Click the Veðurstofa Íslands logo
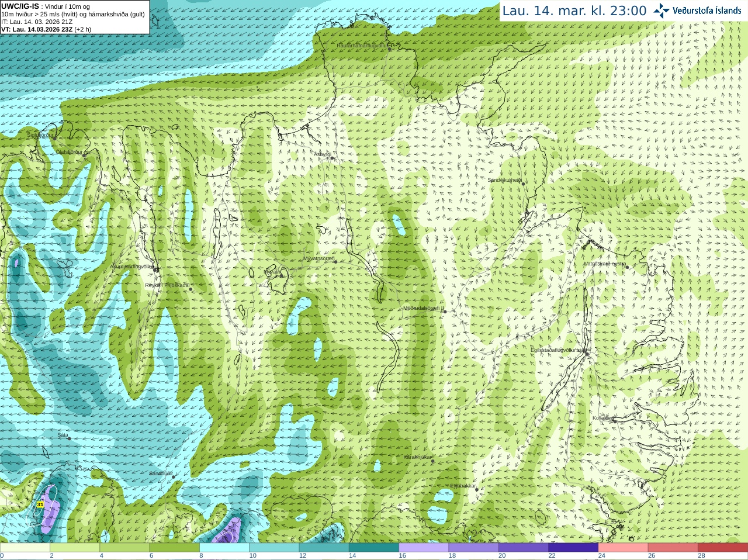Viewport: 748px width, 560px height. point(698,11)
